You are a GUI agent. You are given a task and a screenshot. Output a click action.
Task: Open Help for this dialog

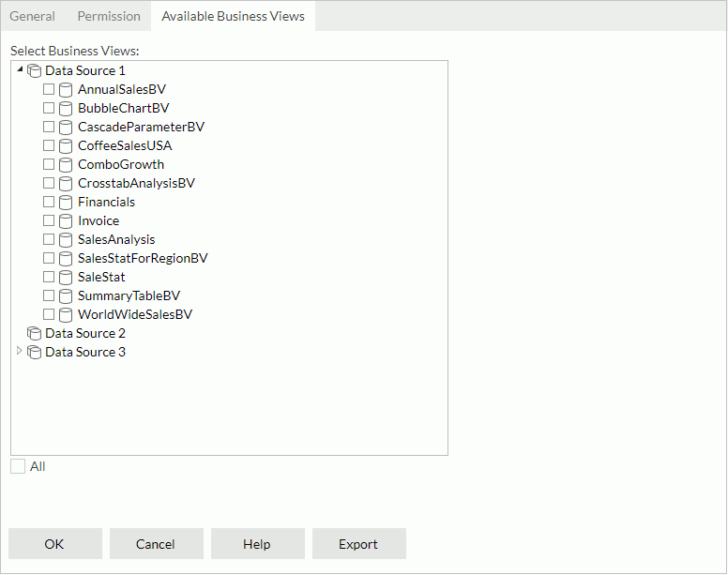coord(257,544)
